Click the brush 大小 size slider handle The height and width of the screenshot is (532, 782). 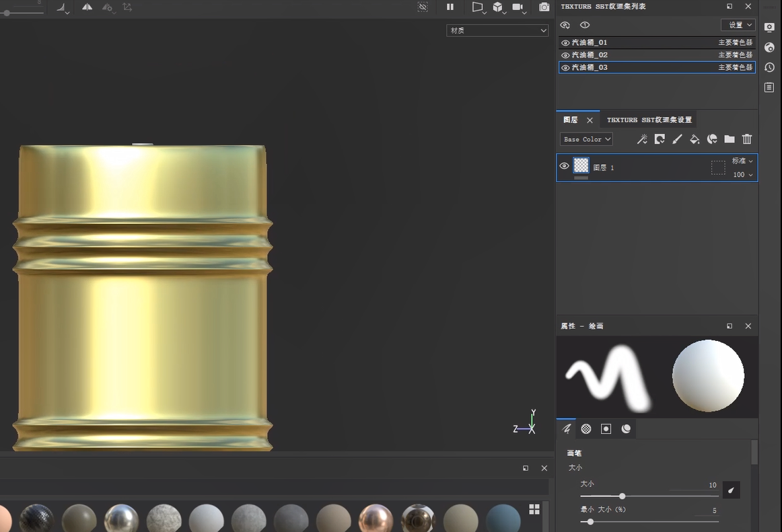pos(622,496)
